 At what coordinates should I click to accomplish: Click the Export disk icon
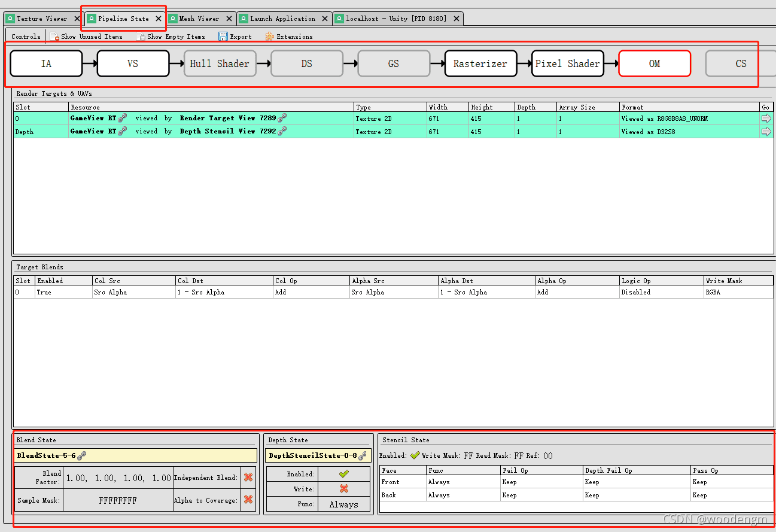point(223,37)
